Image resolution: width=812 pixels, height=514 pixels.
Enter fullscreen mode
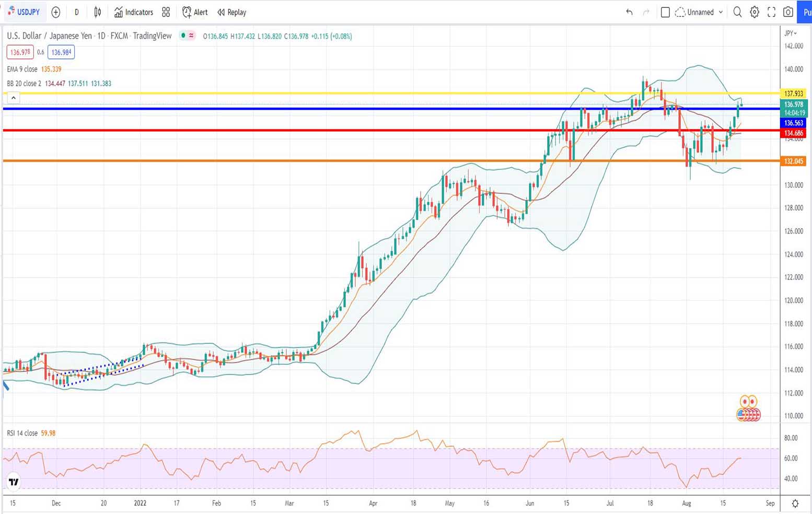pyautogui.click(x=771, y=12)
